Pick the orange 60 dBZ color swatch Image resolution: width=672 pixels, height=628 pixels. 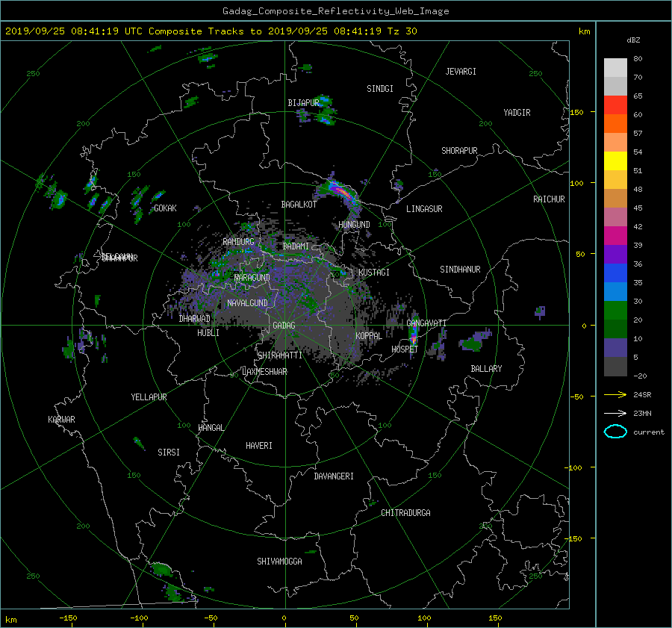[x=615, y=124]
